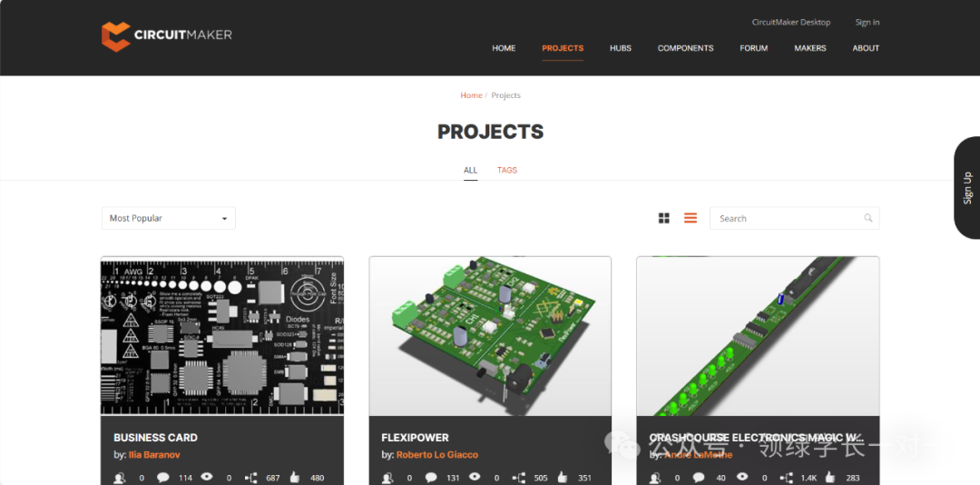Screen dimensions: 980x485
Task: Click in the project Search field
Action: (x=794, y=218)
